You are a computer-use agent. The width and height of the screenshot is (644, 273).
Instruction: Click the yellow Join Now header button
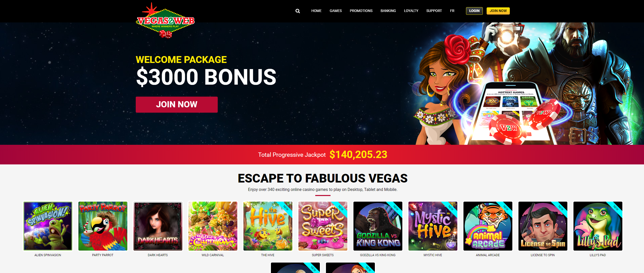pyautogui.click(x=498, y=11)
